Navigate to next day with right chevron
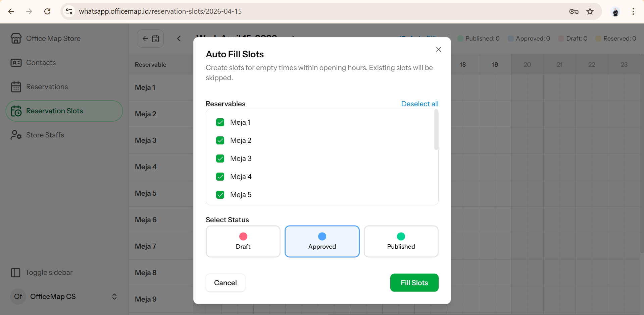 (293, 38)
